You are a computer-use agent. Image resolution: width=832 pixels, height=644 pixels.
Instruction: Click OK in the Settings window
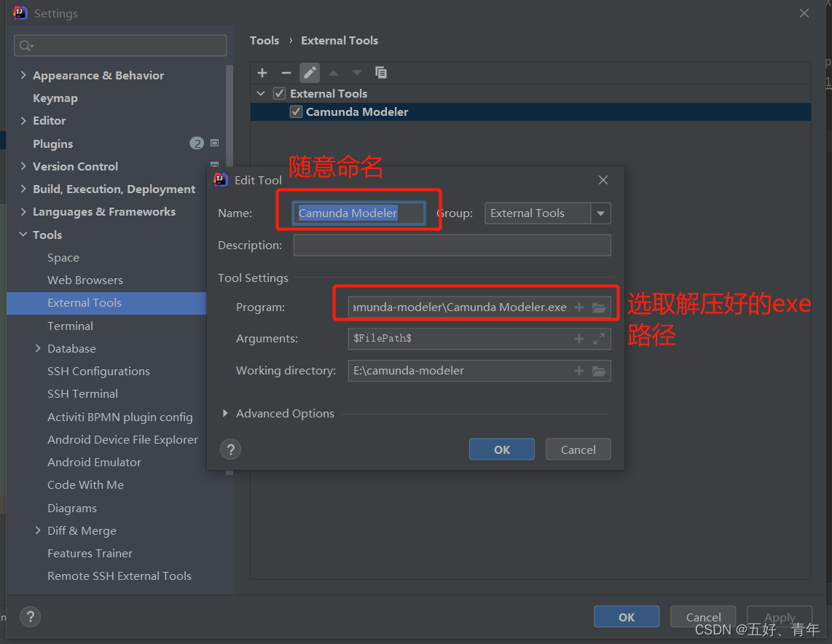tap(626, 617)
